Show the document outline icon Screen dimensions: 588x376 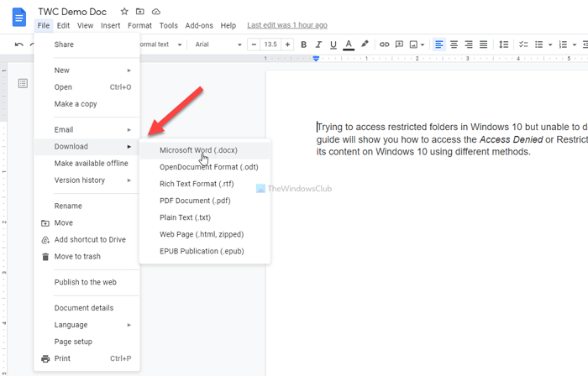click(23, 83)
